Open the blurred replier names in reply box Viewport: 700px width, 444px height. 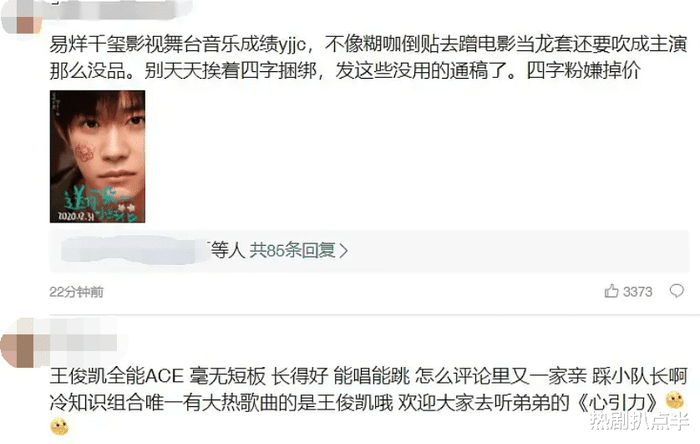(134, 250)
